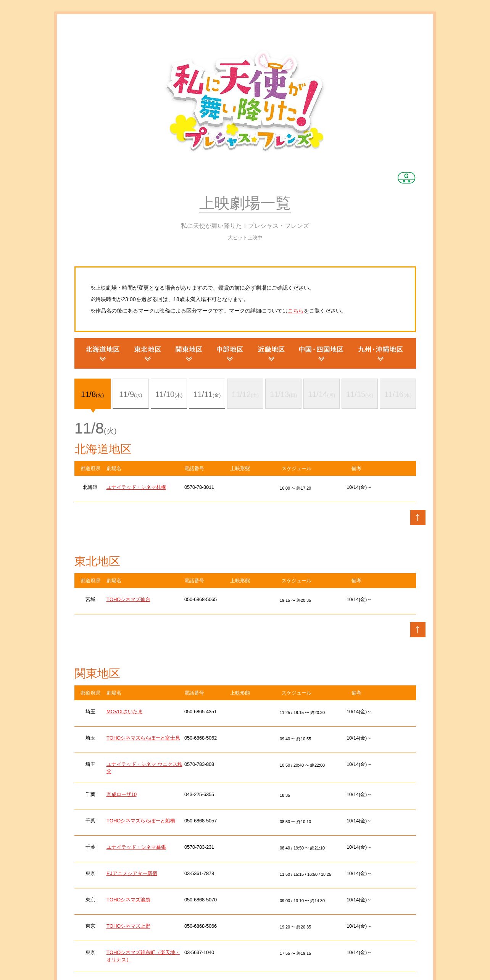
Task: Open EJアニメシアター新宿 link
Action: [132, 874]
